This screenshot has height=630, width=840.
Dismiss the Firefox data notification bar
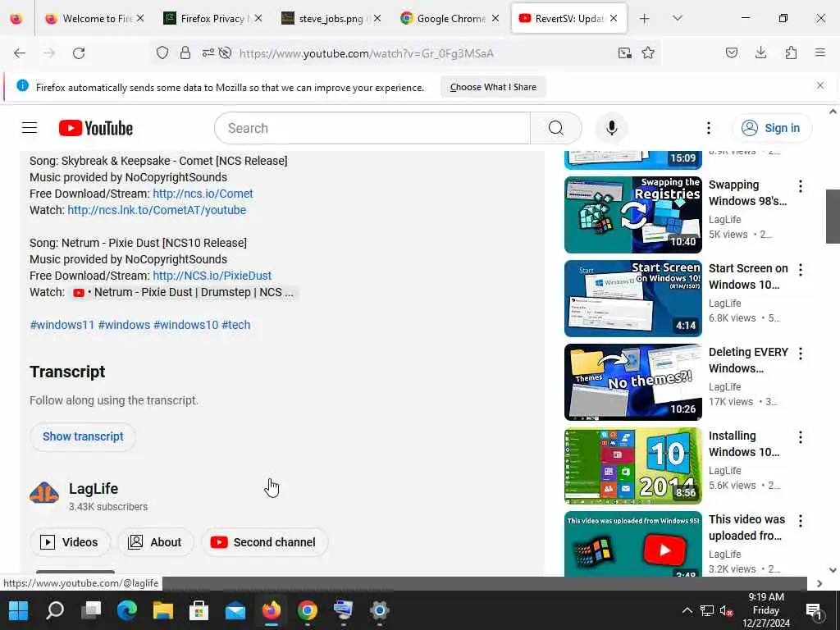(x=819, y=85)
